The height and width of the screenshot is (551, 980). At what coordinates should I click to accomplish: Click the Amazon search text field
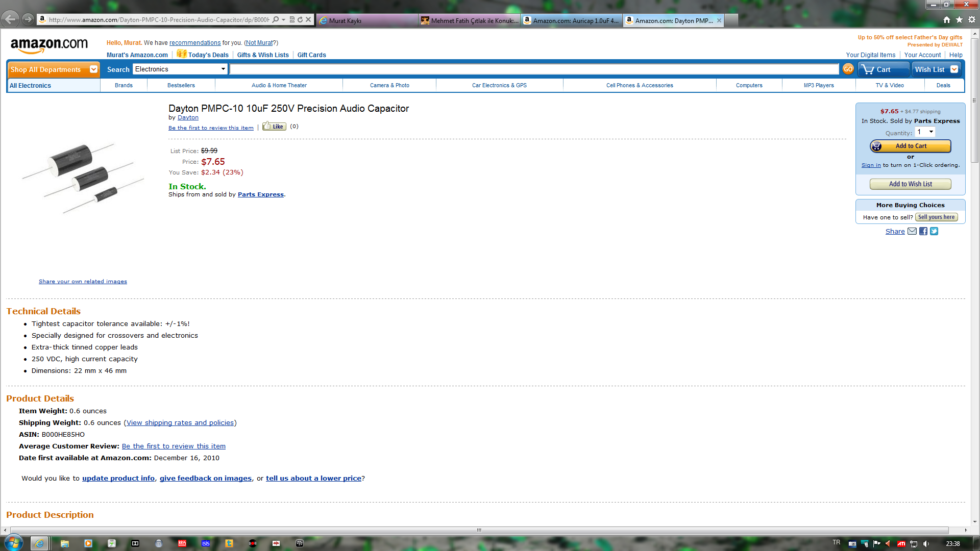[533, 69]
